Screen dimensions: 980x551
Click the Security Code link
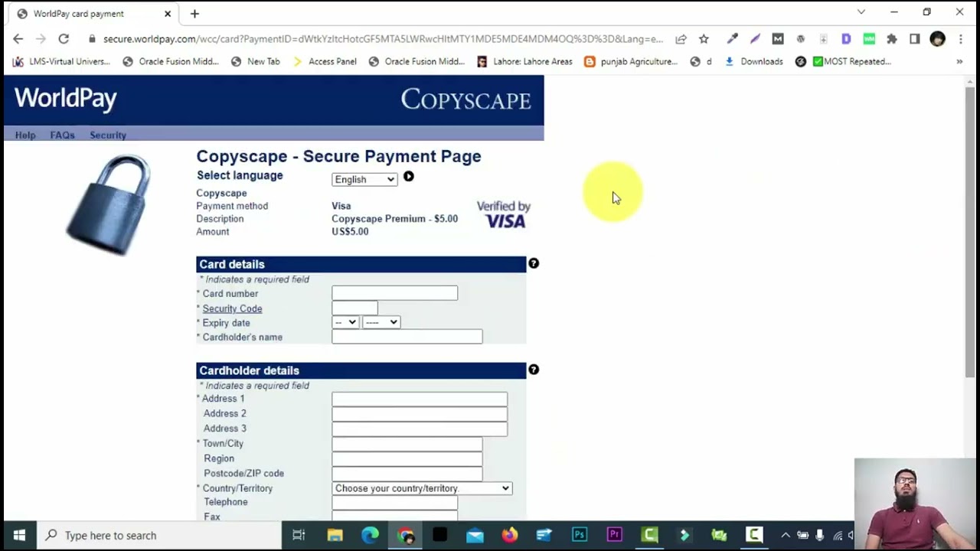pyautogui.click(x=232, y=308)
